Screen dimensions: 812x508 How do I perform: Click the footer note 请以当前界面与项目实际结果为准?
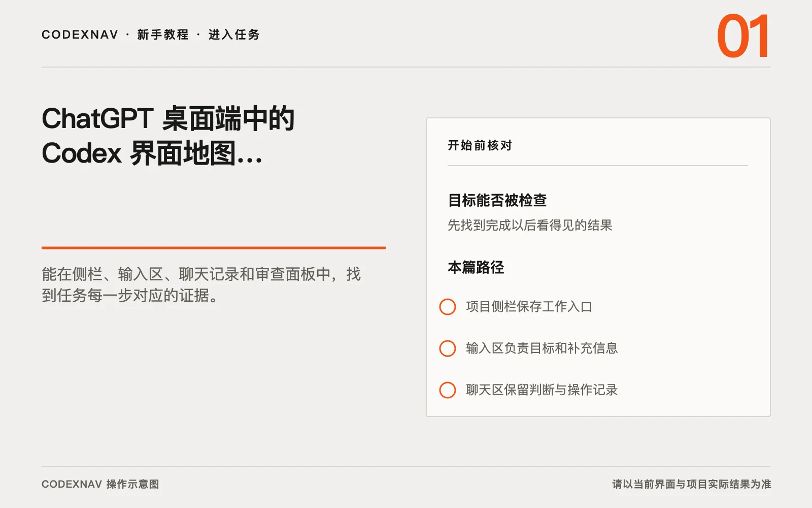(691, 484)
